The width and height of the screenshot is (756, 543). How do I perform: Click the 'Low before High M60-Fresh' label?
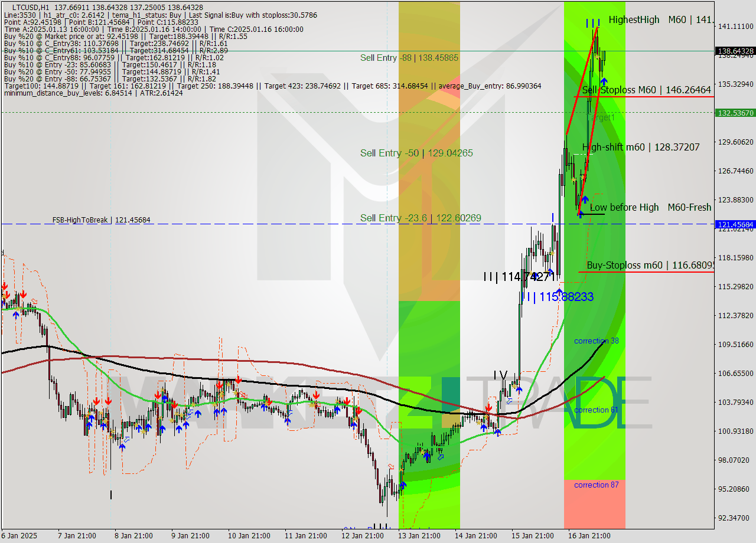(650, 207)
